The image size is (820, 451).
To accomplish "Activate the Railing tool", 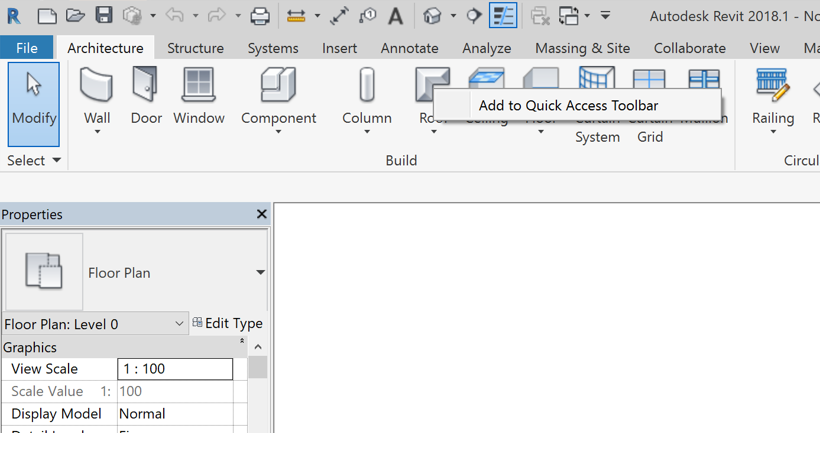I will (772, 86).
